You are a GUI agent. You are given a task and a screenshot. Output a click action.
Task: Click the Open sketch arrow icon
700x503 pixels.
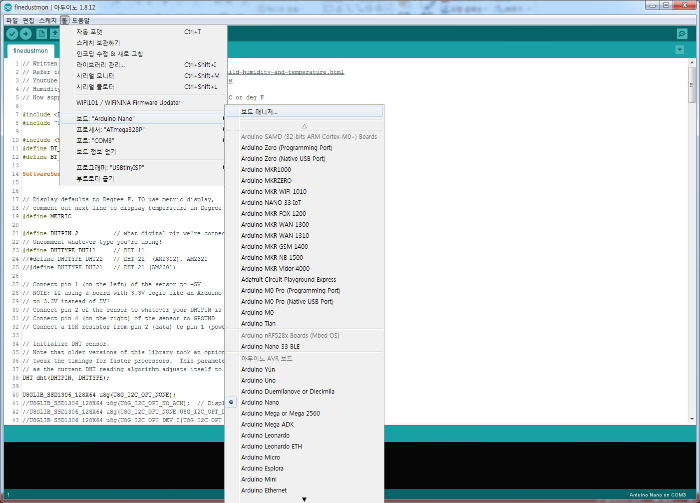(55, 33)
